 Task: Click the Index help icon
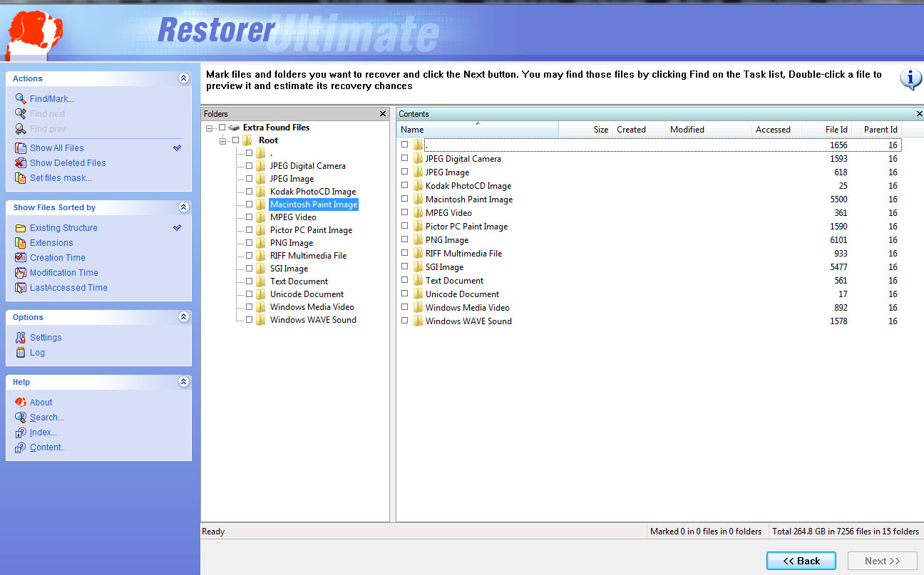point(21,432)
